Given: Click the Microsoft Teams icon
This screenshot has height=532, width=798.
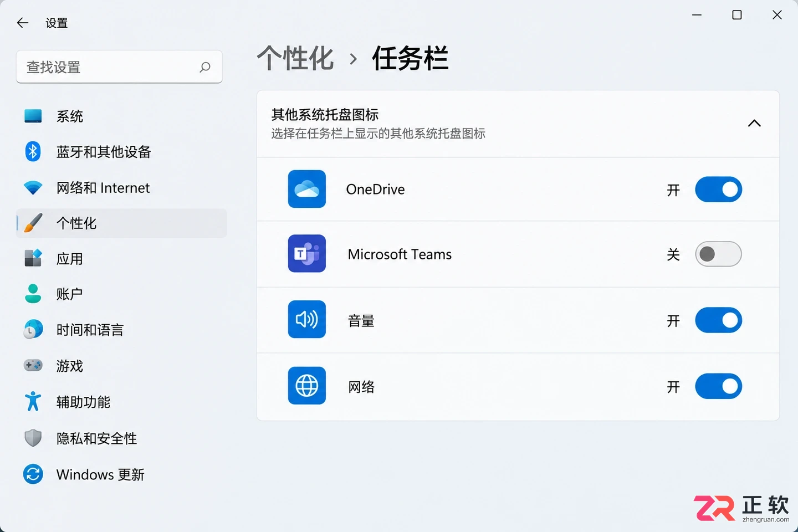Looking at the screenshot, I should click(x=307, y=254).
